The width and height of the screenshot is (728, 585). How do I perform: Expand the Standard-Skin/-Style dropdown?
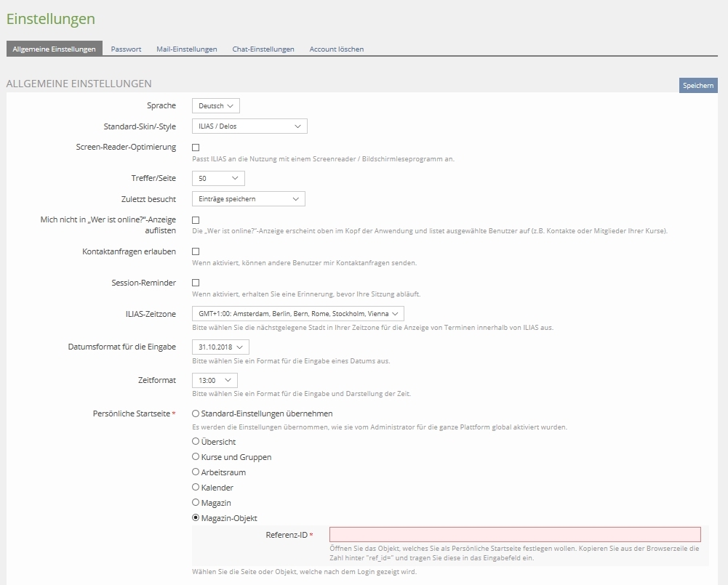pyautogui.click(x=249, y=126)
